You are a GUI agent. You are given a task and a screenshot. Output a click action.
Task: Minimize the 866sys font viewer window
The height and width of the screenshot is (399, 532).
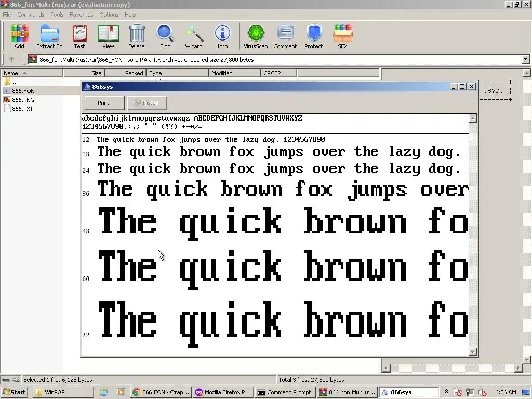point(454,87)
